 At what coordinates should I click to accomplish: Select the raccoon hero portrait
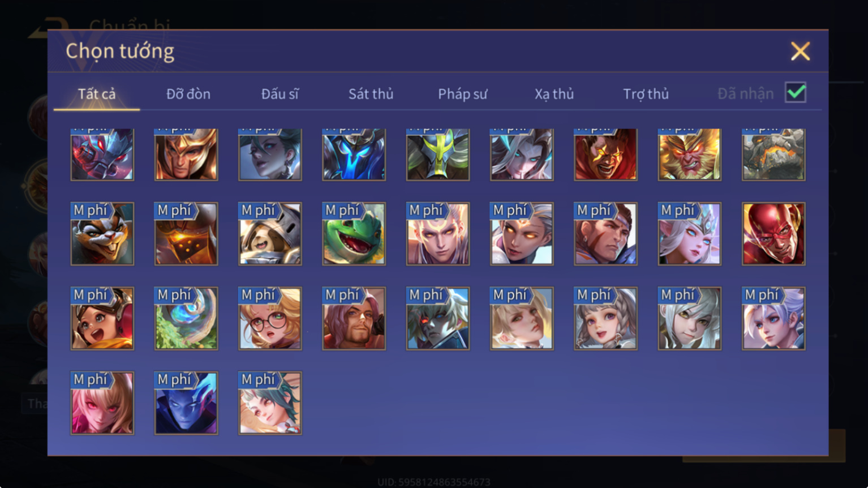point(102,234)
